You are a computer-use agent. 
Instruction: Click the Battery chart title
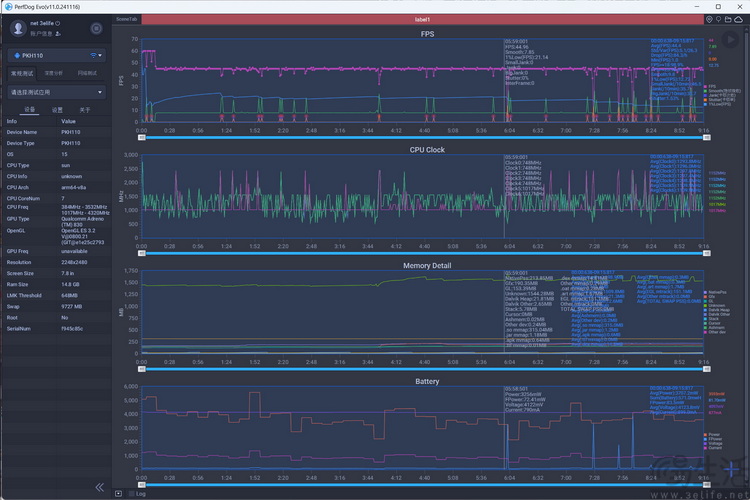coord(427,381)
